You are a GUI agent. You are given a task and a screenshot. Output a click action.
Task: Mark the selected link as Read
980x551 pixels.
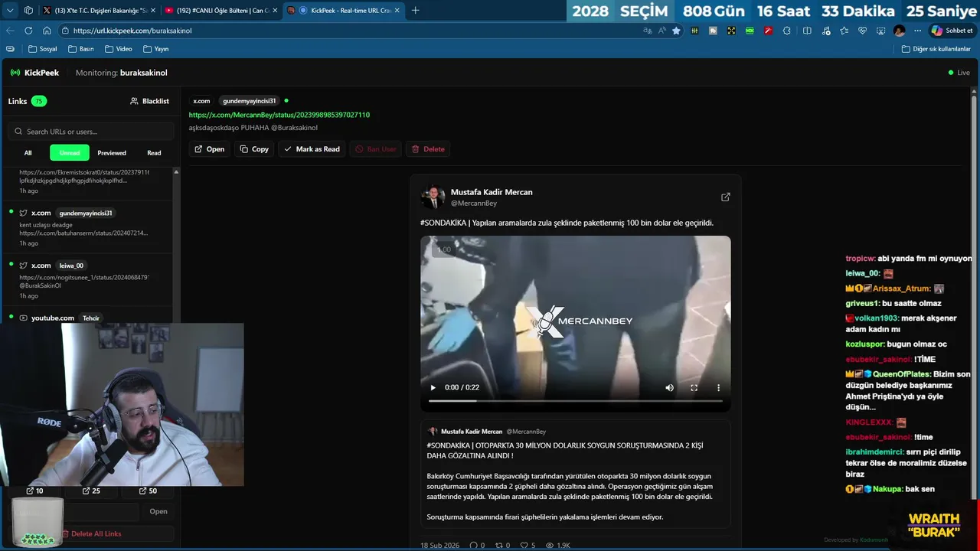click(x=312, y=149)
